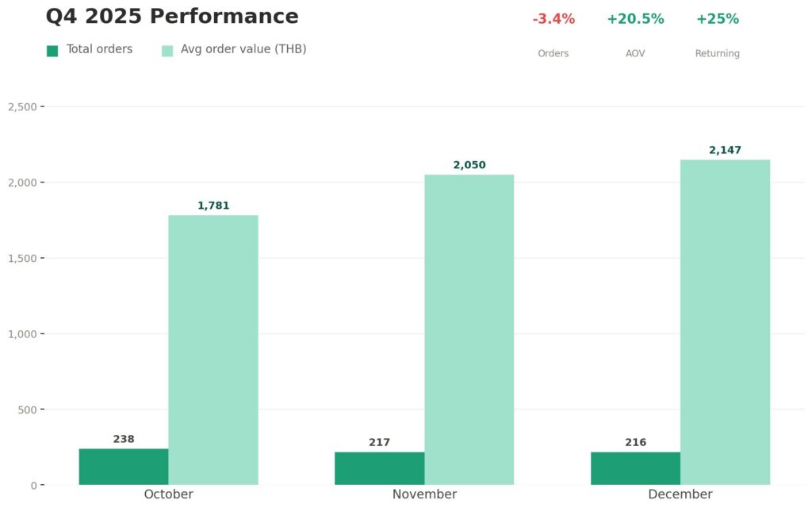The image size is (812, 508).
Task: Select the November total orders bar
Action: (x=380, y=468)
